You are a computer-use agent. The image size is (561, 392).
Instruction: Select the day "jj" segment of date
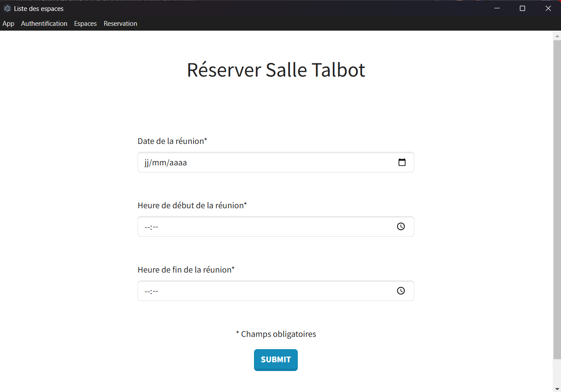tap(147, 163)
